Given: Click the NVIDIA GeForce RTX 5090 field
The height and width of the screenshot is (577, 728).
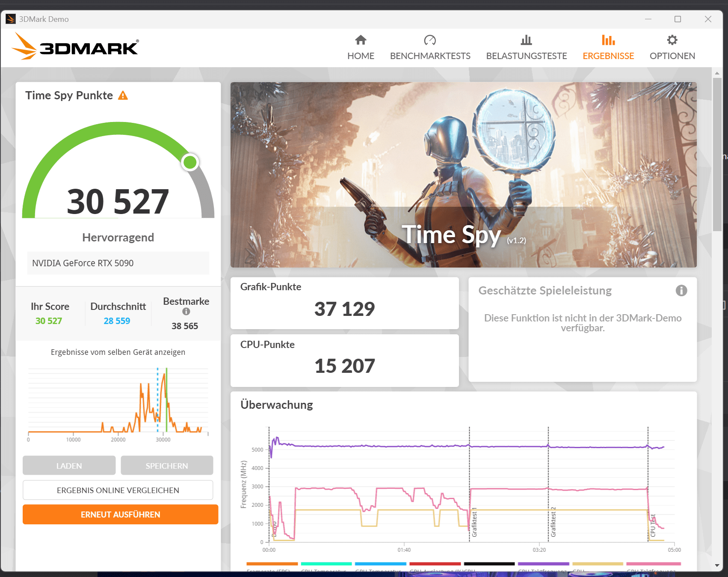Looking at the screenshot, I should (118, 263).
